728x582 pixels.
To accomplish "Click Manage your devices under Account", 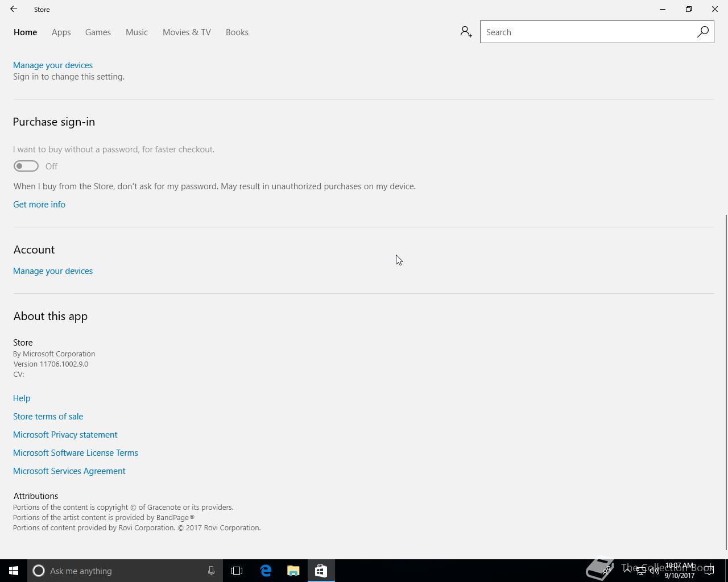I will coord(53,271).
